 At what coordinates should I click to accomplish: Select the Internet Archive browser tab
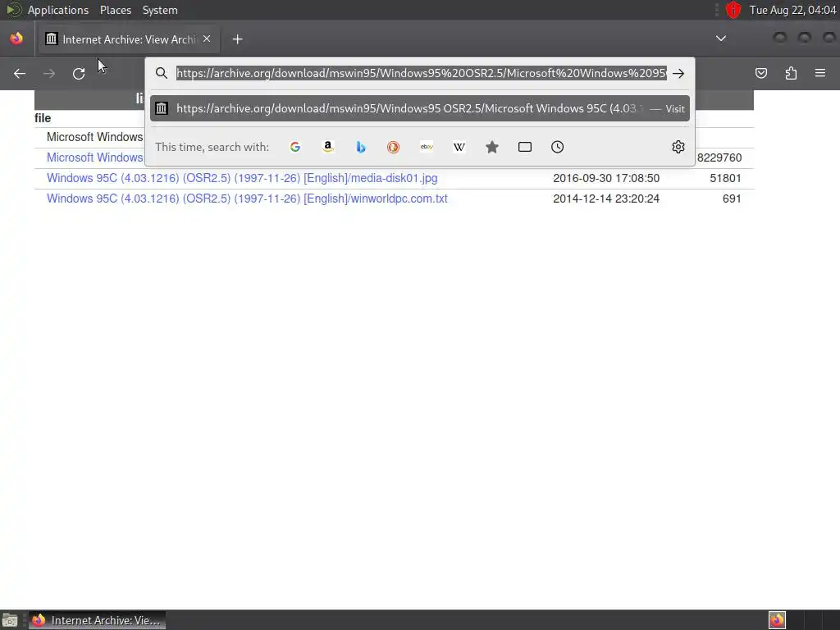(x=129, y=39)
